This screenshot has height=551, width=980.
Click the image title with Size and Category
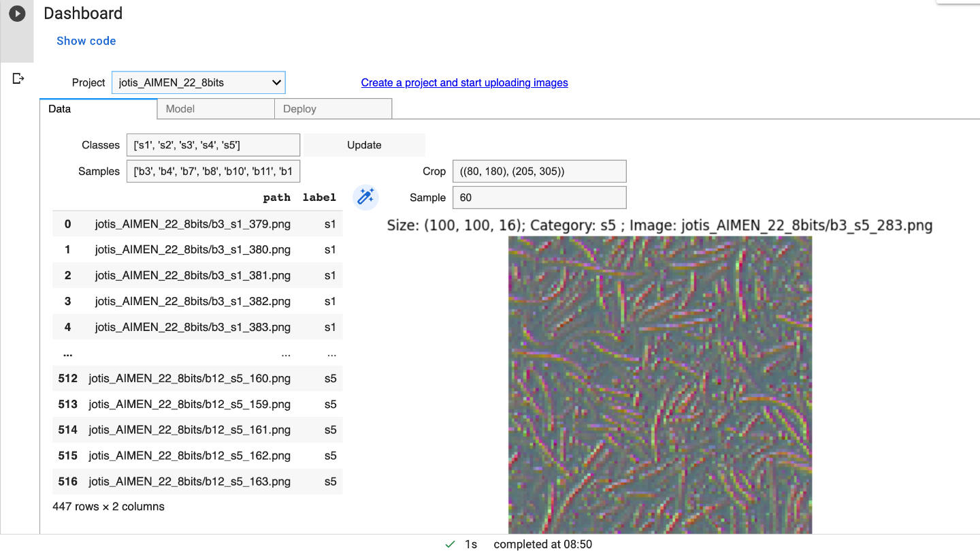659,225
